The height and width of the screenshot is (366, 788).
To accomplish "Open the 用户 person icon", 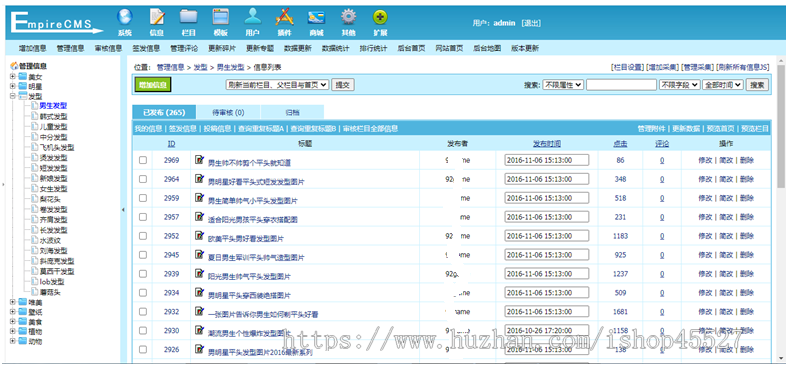I will click(252, 18).
